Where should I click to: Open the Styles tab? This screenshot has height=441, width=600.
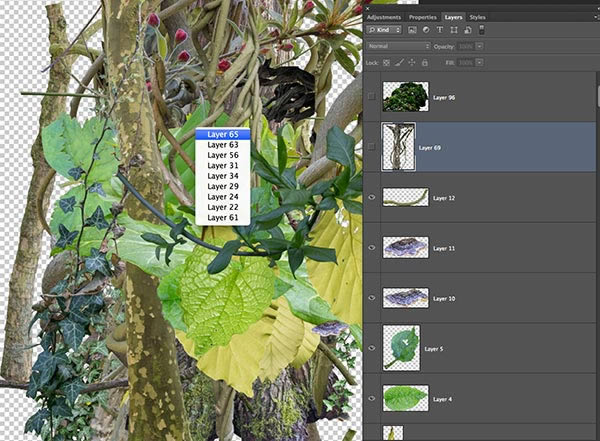pos(478,17)
